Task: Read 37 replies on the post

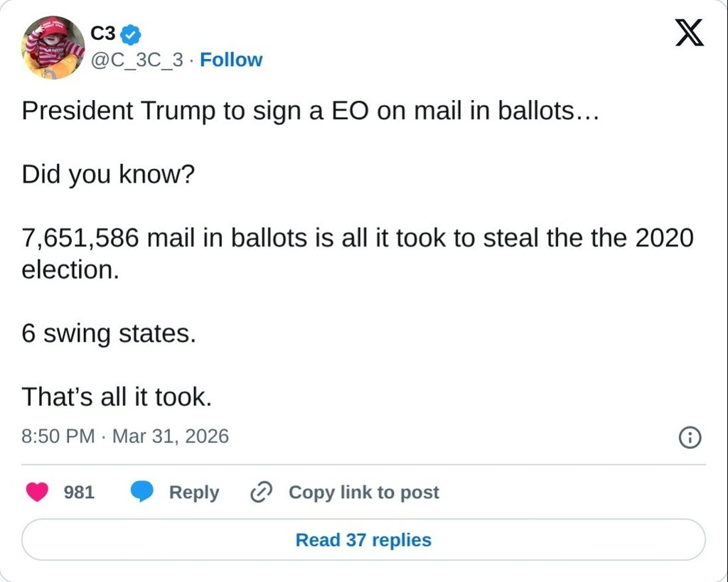Action: [363, 540]
